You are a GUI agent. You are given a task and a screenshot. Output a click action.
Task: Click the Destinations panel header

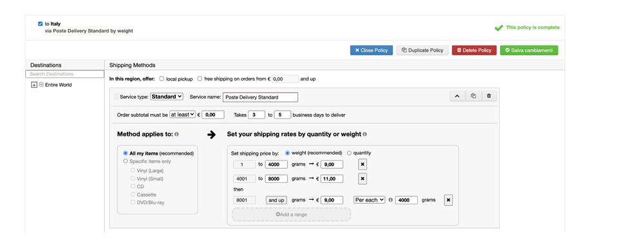[65, 65]
